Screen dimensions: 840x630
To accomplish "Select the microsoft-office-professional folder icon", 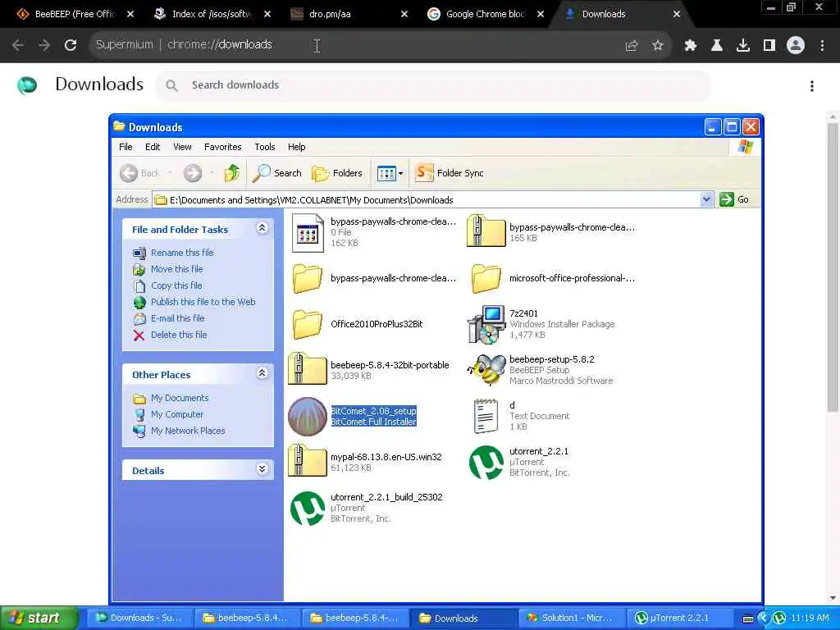I will coord(486,278).
